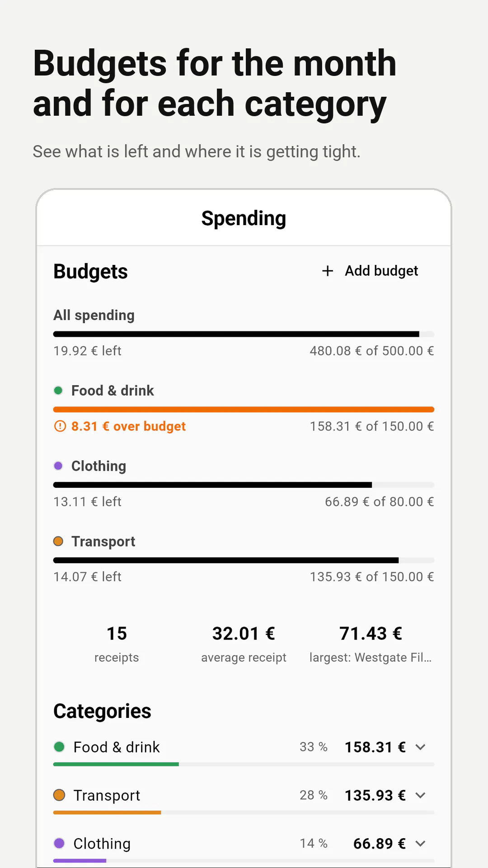Tap the 15 receipts stat

tap(117, 644)
